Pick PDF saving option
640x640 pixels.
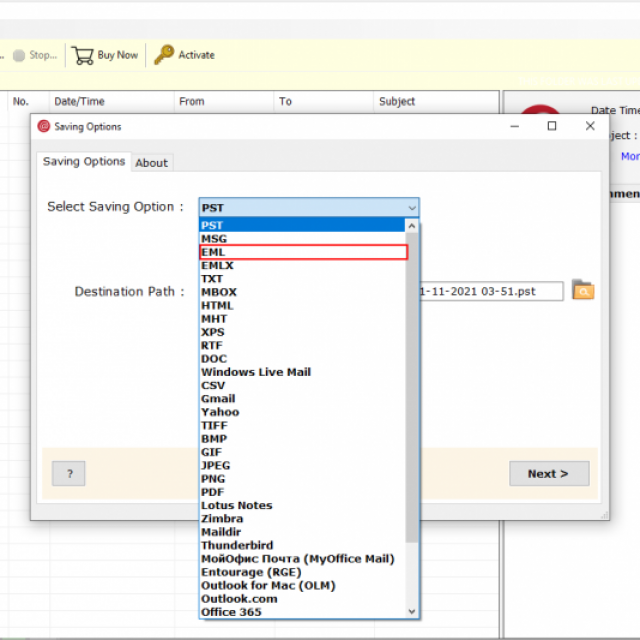pyautogui.click(x=302, y=492)
